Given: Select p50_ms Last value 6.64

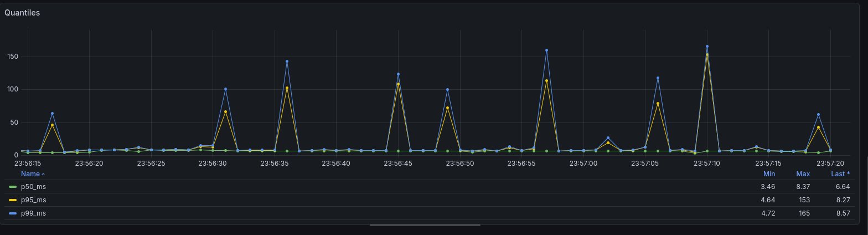Looking at the screenshot, I should click(843, 187).
